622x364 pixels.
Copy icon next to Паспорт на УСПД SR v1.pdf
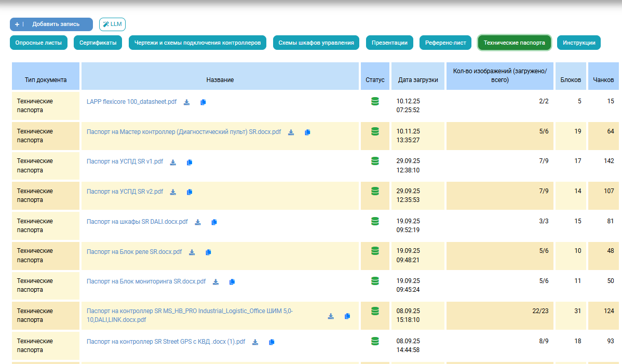pos(190,163)
